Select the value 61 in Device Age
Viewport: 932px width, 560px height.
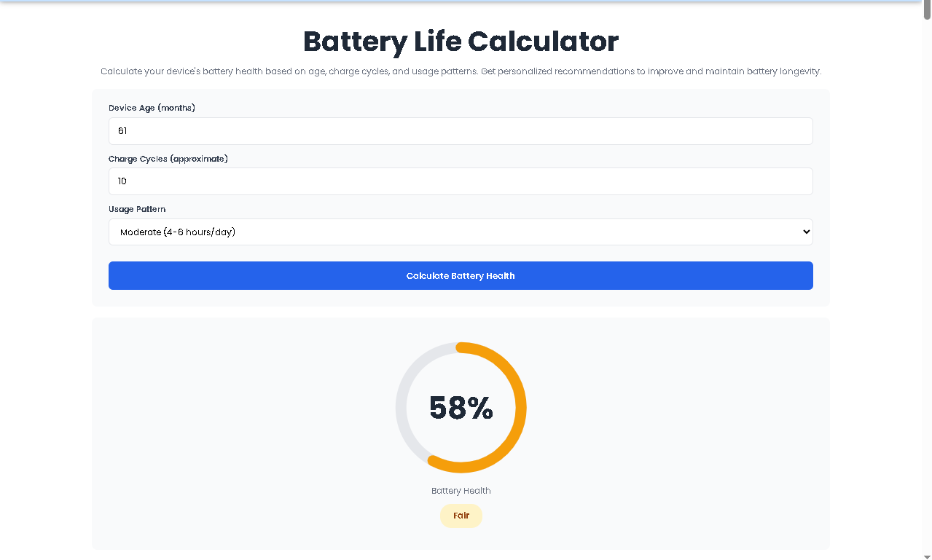click(122, 131)
